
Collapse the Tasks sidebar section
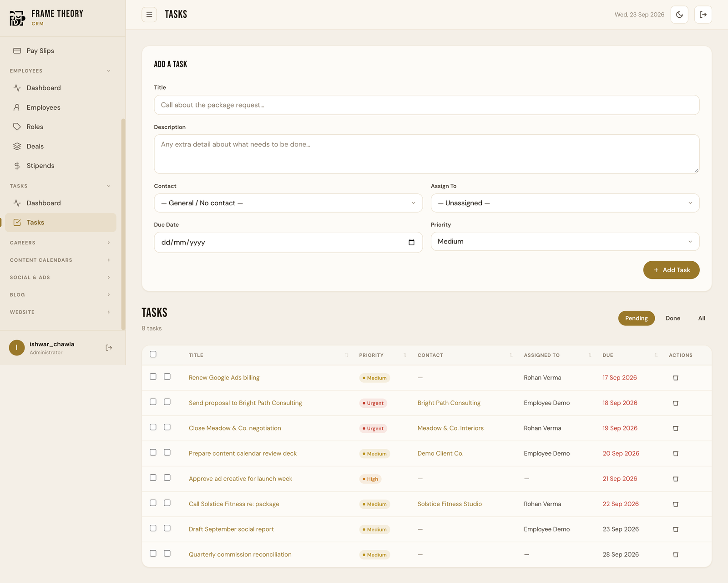(x=61, y=186)
